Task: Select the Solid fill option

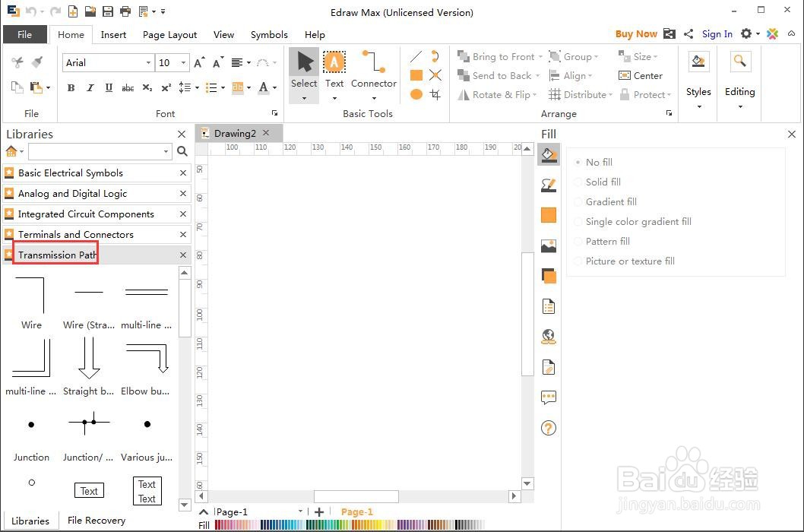Action: [598, 182]
